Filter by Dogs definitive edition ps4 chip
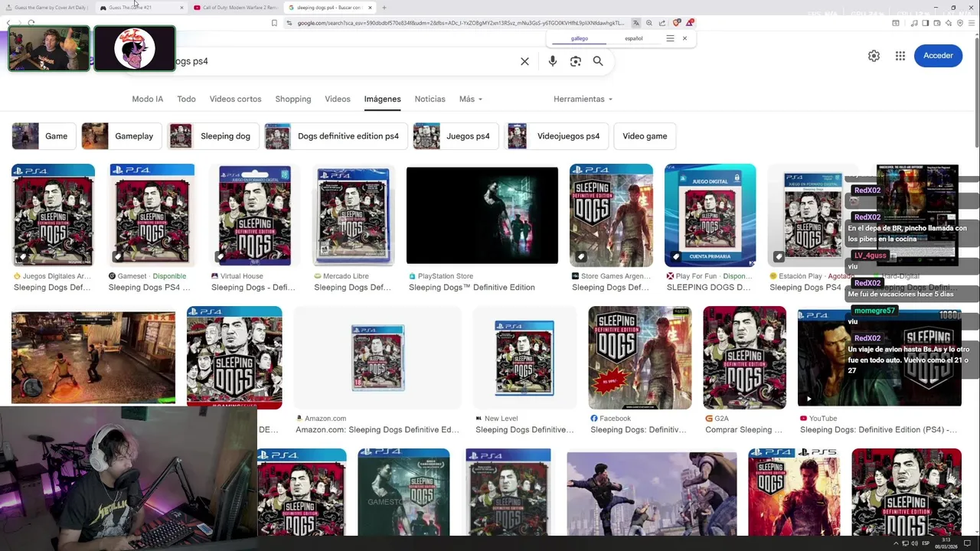This screenshot has width=980, height=551. click(x=335, y=136)
